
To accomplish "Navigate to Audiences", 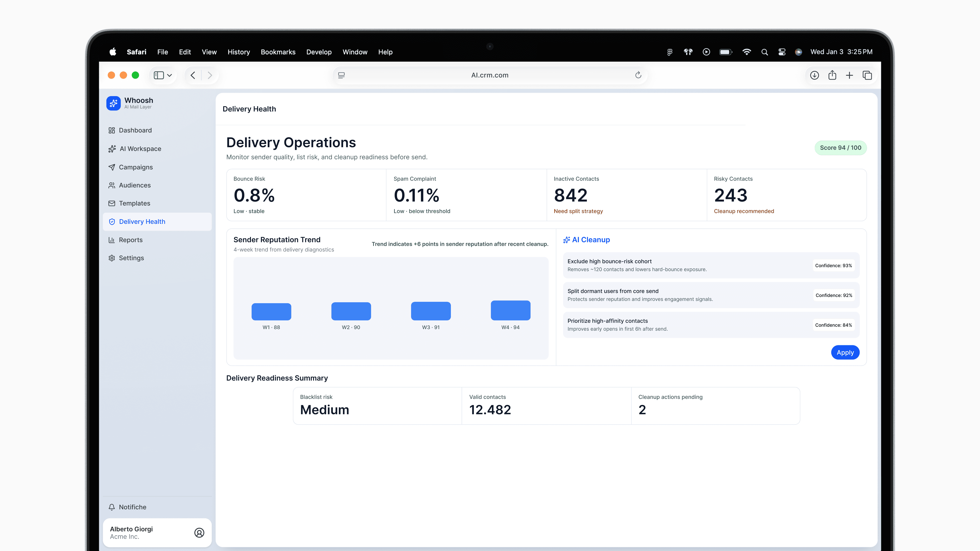I will click(157, 185).
